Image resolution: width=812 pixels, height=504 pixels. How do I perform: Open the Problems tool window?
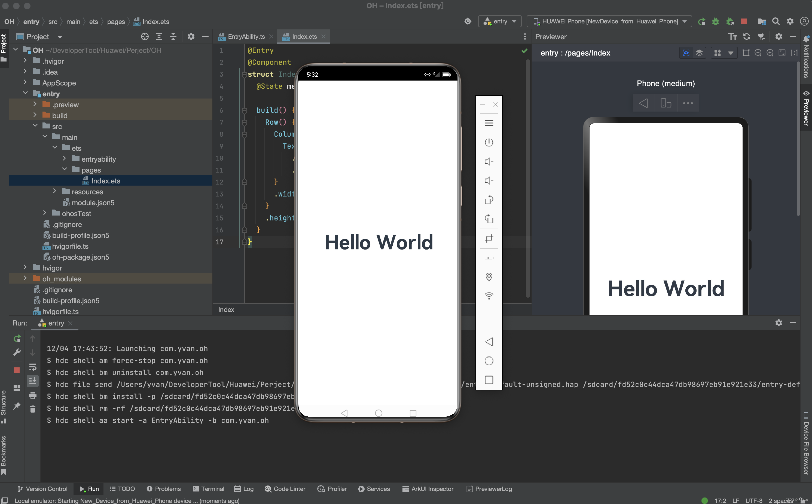click(x=164, y=489)
